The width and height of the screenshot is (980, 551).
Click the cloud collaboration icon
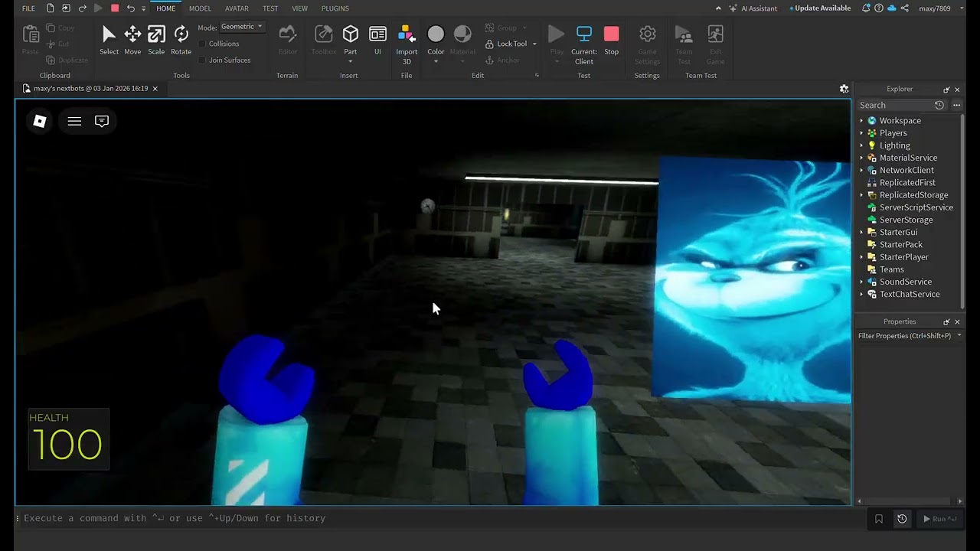point(892,8)
